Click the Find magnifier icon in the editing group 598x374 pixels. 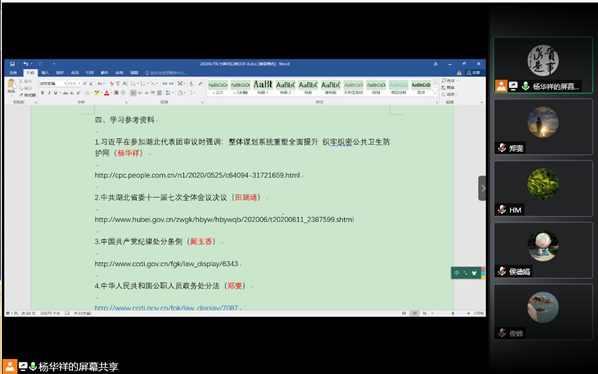coord(444,81)
